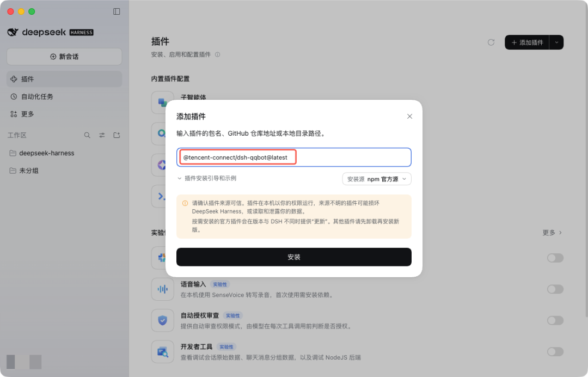Refresh the plugin list
Viewport: 588px width, 377px height.
[491, 42]
